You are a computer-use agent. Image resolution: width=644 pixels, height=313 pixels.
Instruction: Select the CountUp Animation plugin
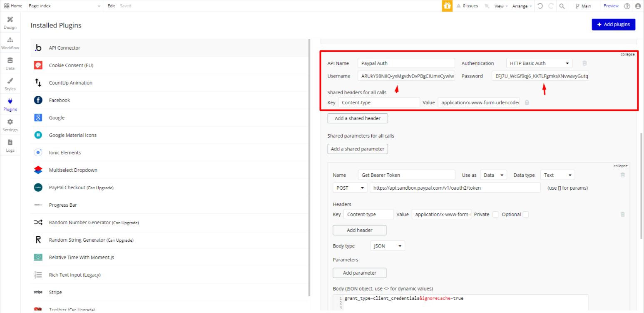169,83
